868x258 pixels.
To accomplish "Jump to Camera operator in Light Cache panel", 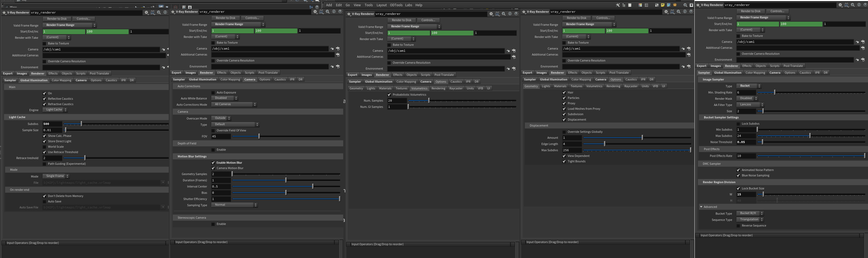I will (x=163, y=50).
